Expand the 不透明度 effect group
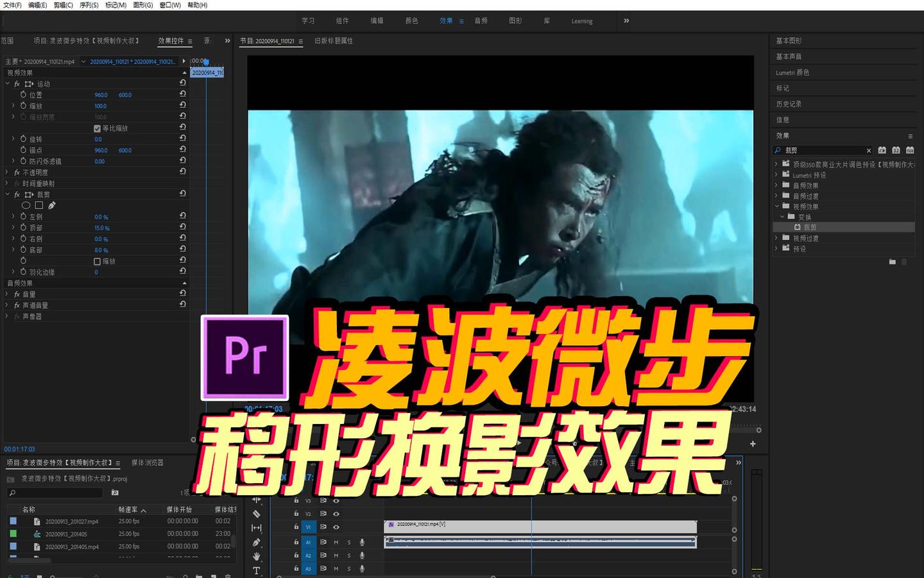 click(8, 172)
